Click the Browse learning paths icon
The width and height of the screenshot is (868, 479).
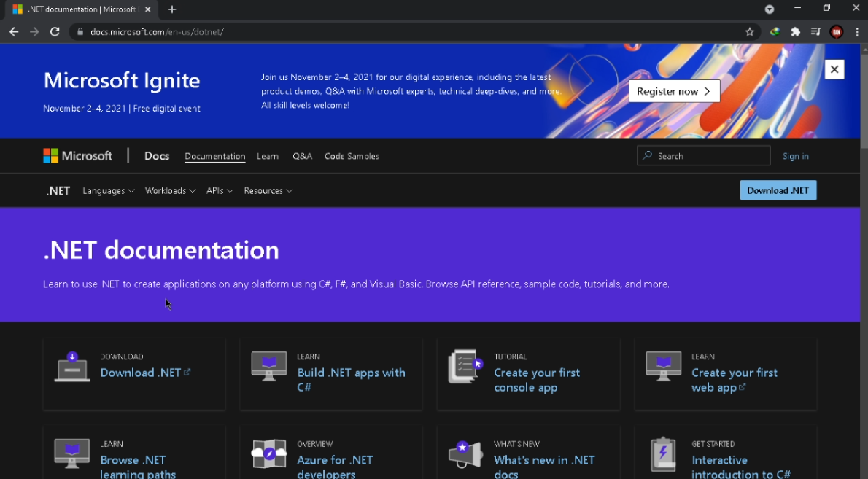[72, 453]
